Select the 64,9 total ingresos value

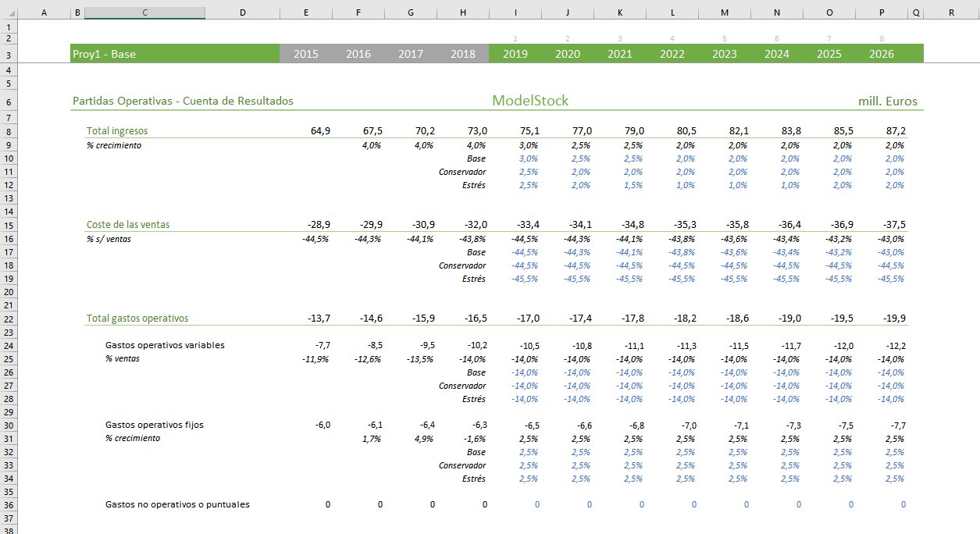click(x=320, y=131)
